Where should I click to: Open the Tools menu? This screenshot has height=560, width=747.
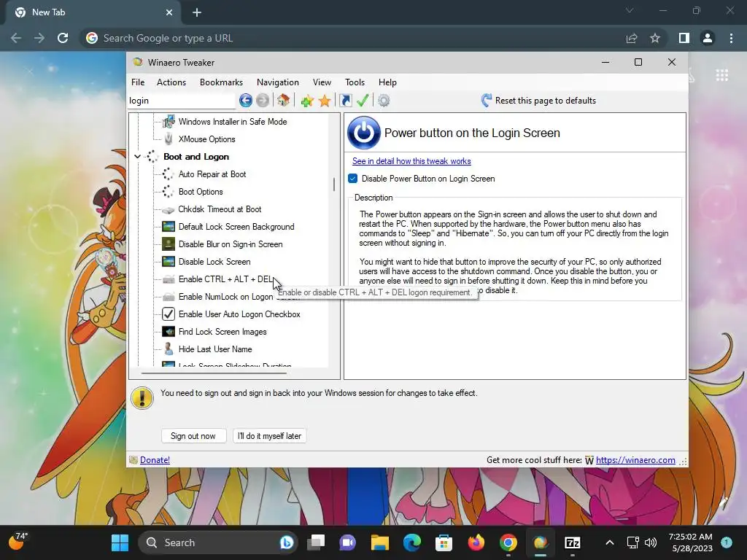355,82
